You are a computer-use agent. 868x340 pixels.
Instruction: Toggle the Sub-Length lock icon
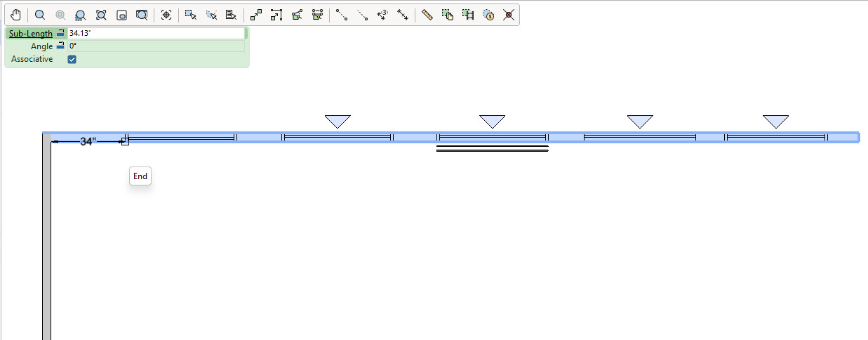pyautogui.click(x=61, y=33)
